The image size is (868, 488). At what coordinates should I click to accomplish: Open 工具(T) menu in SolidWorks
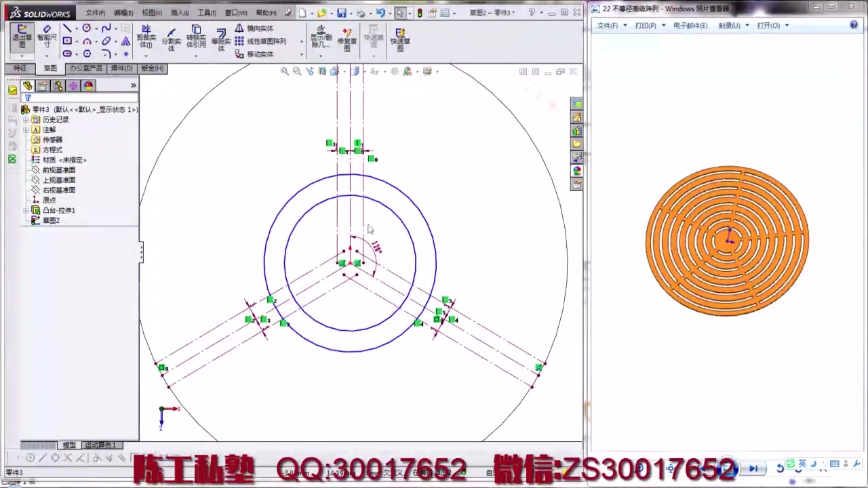point(207,13)
